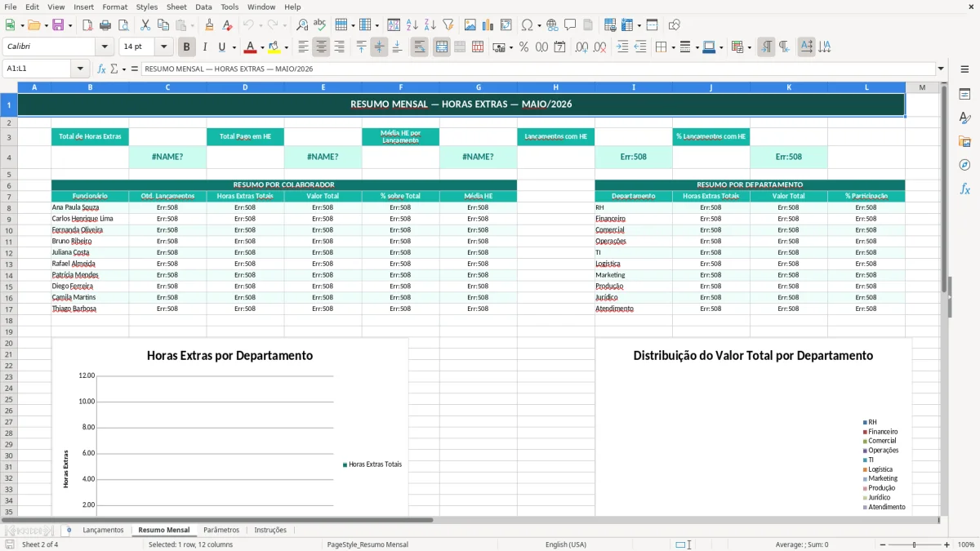Open the Conditional Formatting dropdown arrow
The height and width of the screenshot is (551, 980).
(x=750, y=47)
